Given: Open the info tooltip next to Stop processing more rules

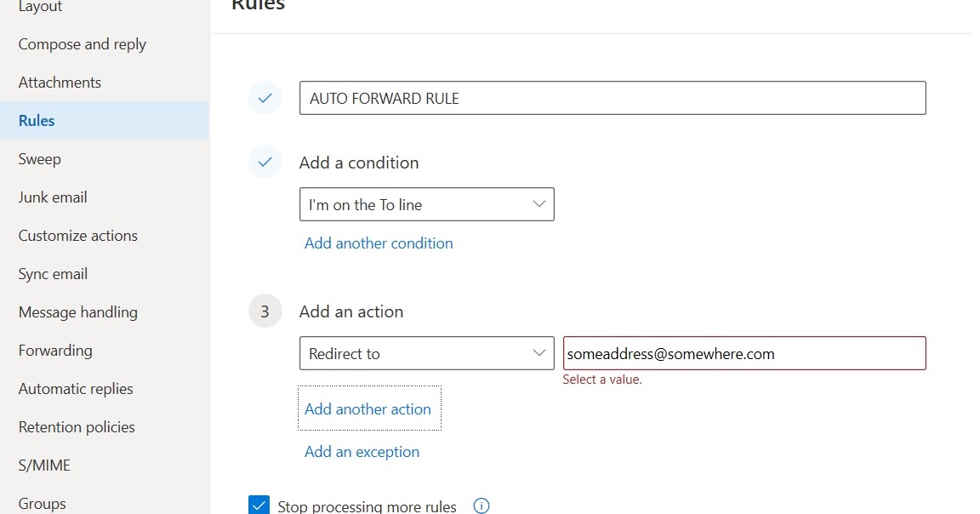Looking at the screenshot, I should 481,505.
